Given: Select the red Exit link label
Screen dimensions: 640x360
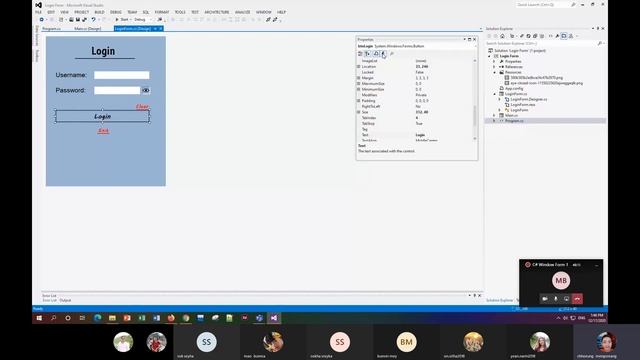Looking at the screenshot, I should click(103, 131).
